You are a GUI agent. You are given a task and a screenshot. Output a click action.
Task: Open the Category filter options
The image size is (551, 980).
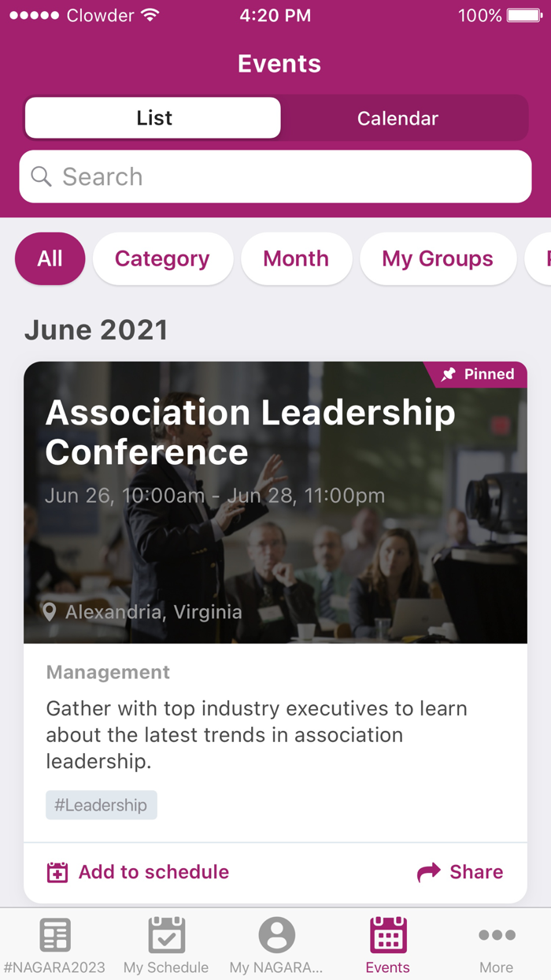(162, 258)
